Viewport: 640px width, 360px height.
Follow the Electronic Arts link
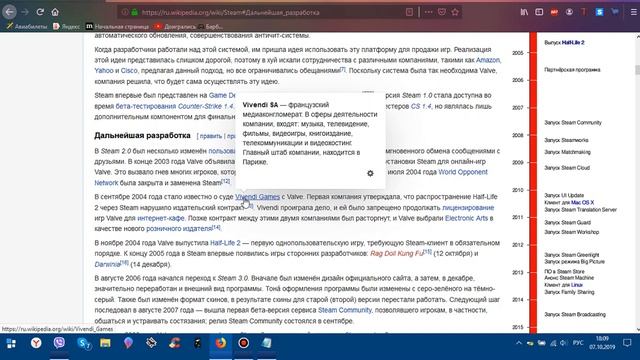coord(466,218)
